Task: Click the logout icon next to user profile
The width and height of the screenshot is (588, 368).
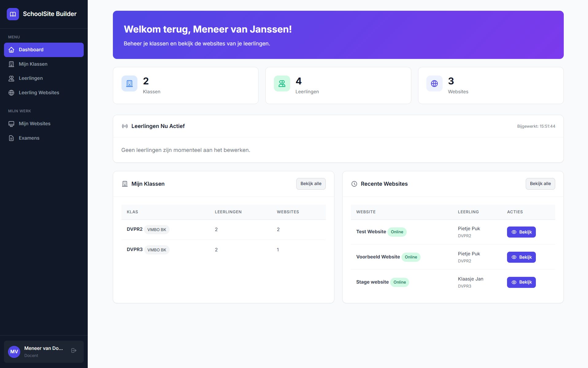Action: (x=74, y=351)
